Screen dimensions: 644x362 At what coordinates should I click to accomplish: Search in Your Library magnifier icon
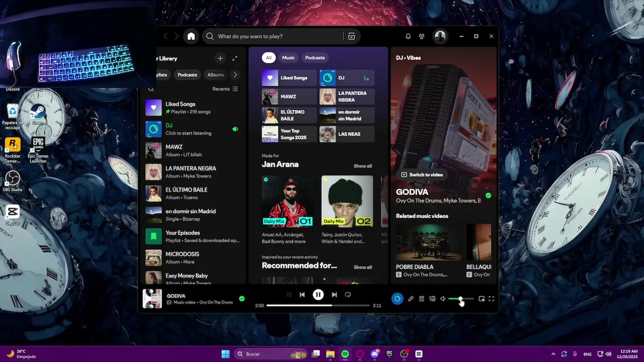tap(151, 89)
